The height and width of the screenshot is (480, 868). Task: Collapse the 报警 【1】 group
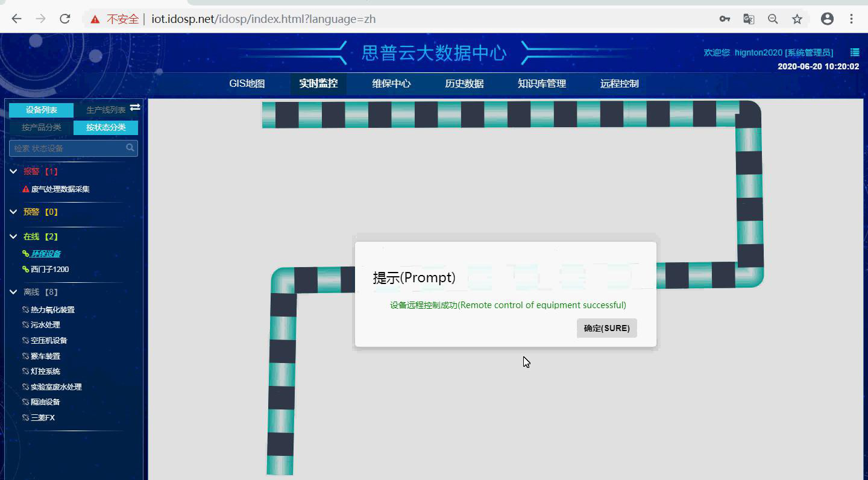pyautogui.click(x=13, y=171)
